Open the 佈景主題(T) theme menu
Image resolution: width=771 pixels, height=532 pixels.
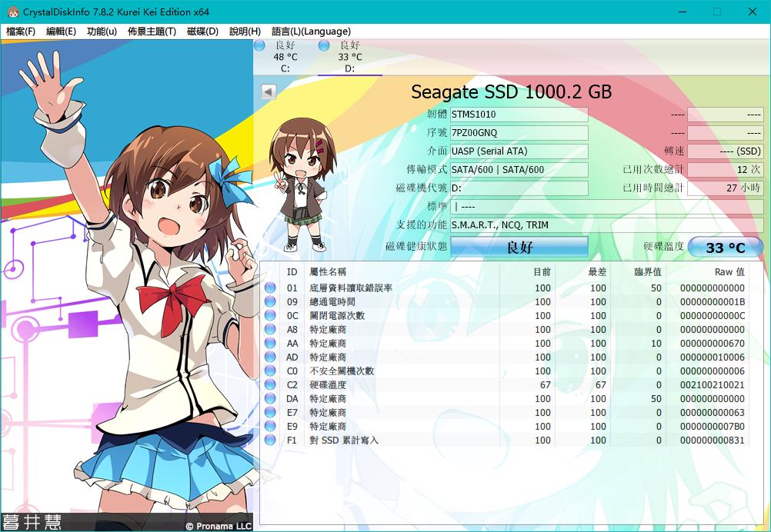152,31
